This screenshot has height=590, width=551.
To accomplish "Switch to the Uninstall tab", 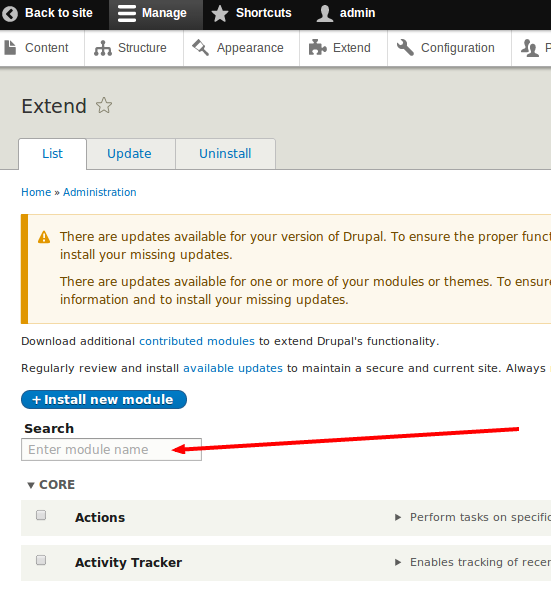I will tap(225, 154).
